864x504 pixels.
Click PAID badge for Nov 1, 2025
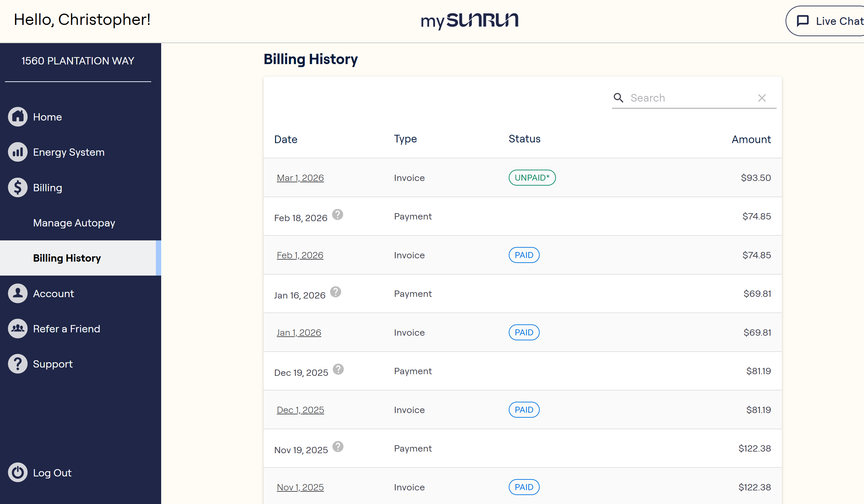[524, 487]
